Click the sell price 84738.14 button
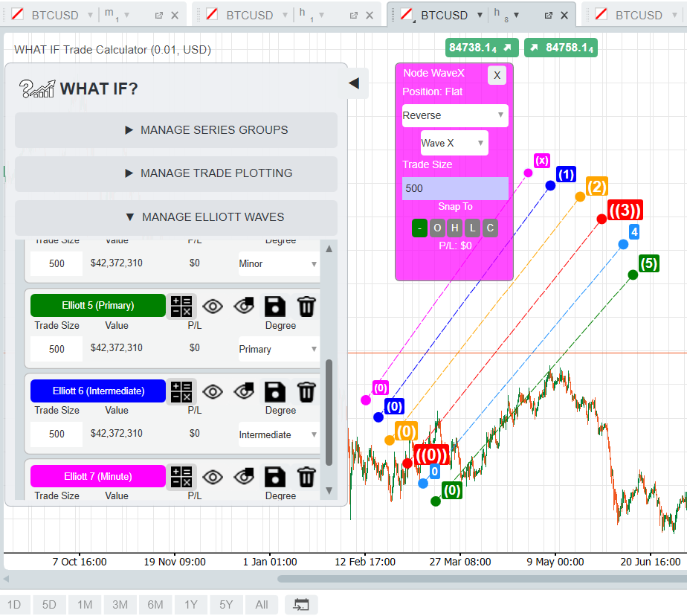The image size is (687, 616). point(482,48)
